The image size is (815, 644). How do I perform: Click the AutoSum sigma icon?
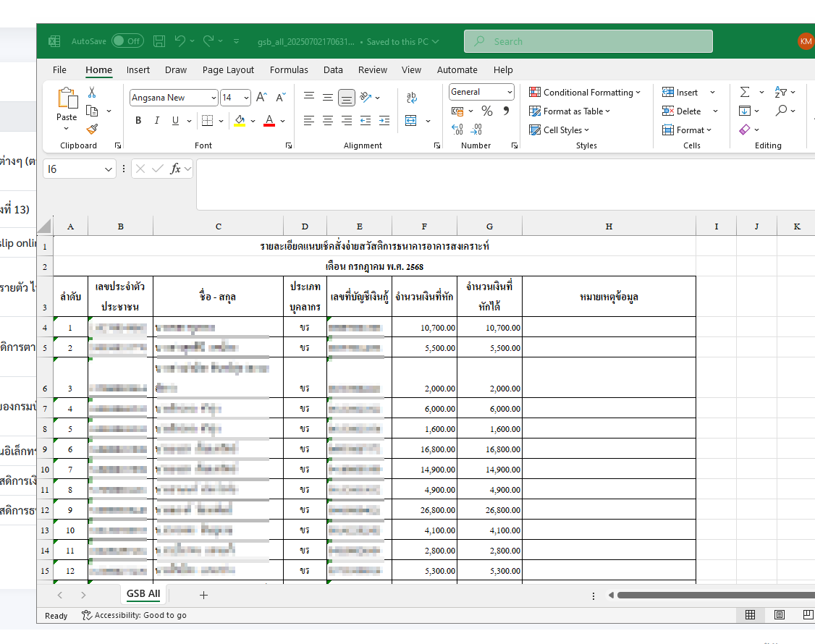[745, 92]
